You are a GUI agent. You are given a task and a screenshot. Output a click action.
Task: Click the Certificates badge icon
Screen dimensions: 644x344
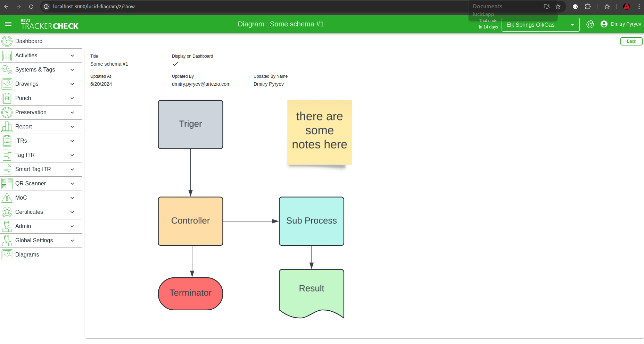coord(7,212)
